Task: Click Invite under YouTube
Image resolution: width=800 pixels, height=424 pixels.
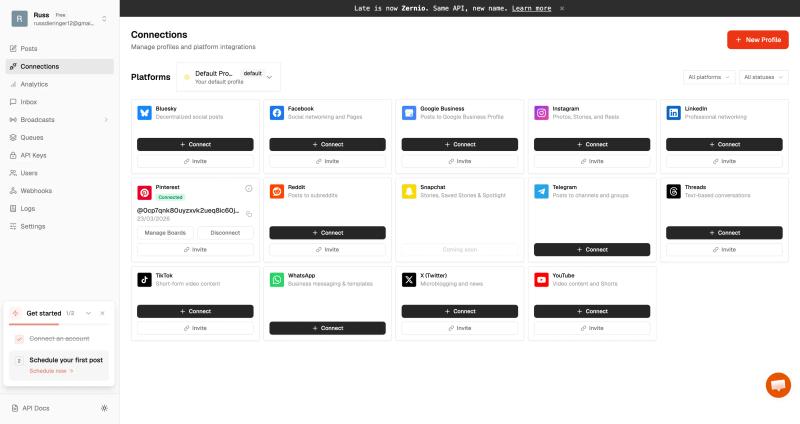Action: [592, 328]
